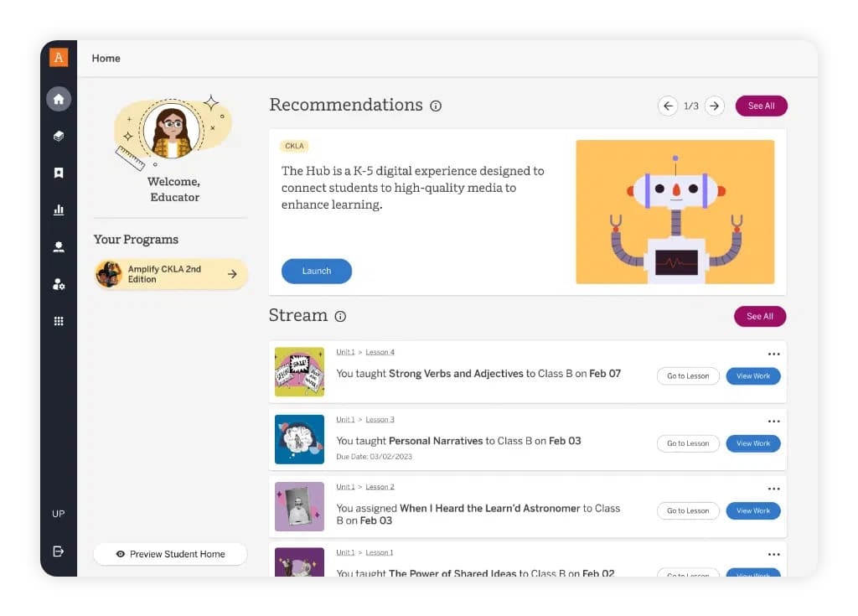Click Unit 1 link above Lesson 1

345,552
